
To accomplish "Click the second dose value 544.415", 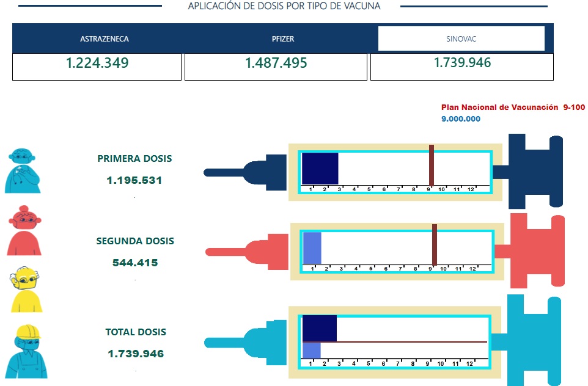I will [x=135, y=263].
